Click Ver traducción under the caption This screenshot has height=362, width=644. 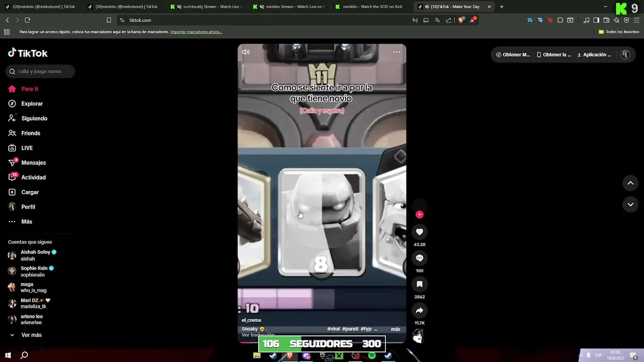coord(258,335)
